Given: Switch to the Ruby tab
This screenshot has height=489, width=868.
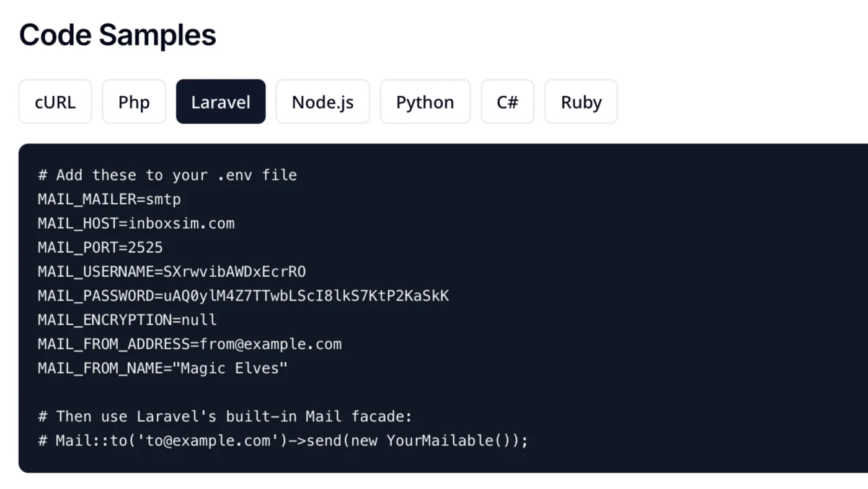Looking at the screenshot, I should 580,101.
